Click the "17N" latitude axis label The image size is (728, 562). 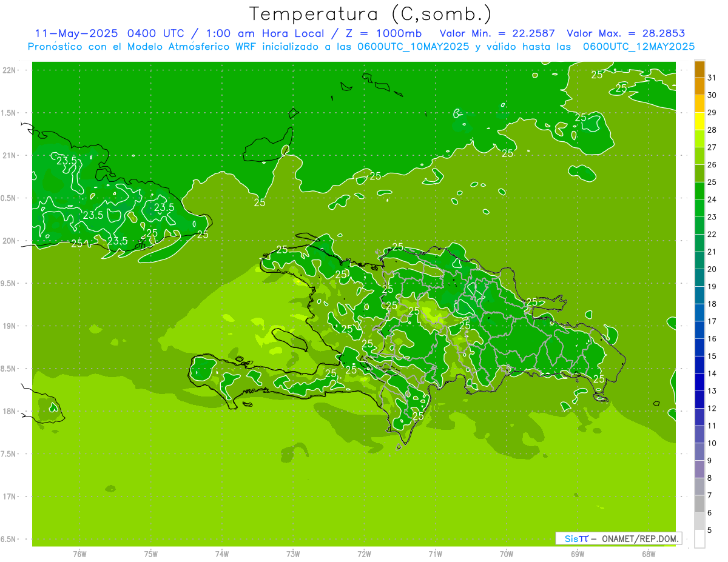[9, 497]
